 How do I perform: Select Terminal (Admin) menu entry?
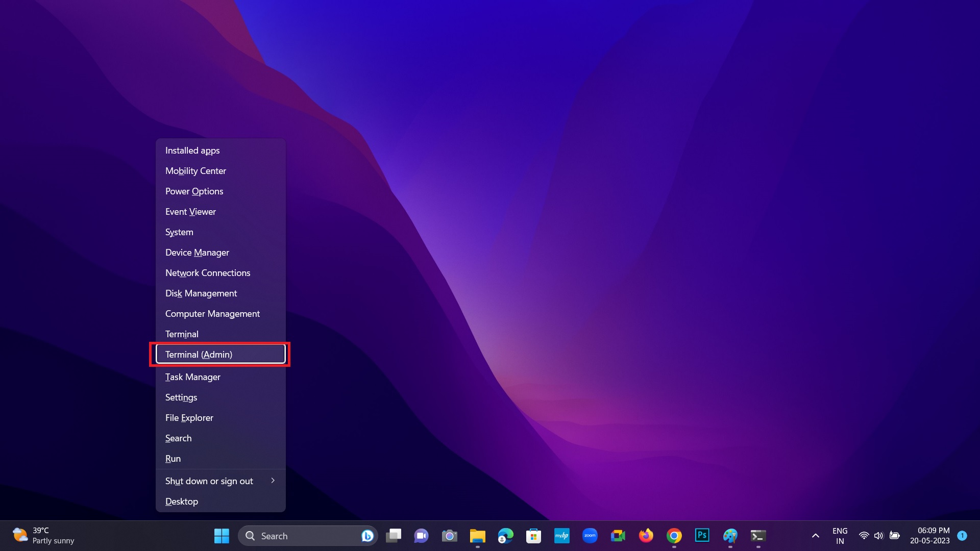pyautogui.click(x=220, y=355)
